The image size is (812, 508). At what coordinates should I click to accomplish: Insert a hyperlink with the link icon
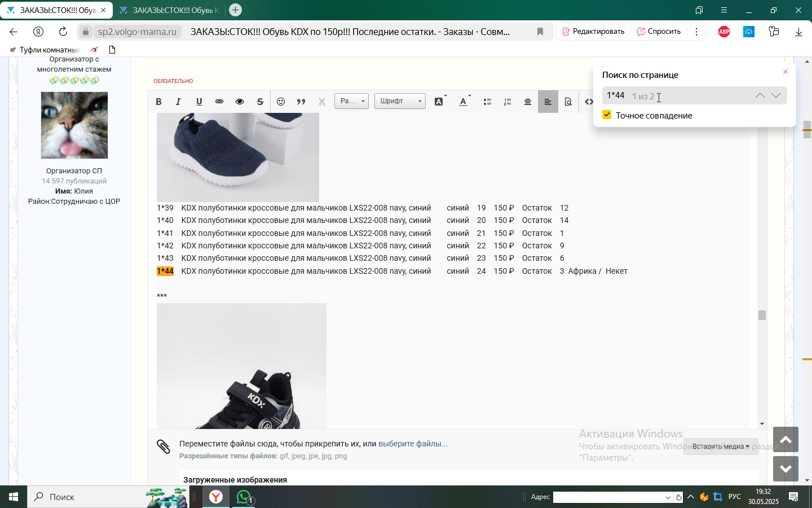[219, 102]
